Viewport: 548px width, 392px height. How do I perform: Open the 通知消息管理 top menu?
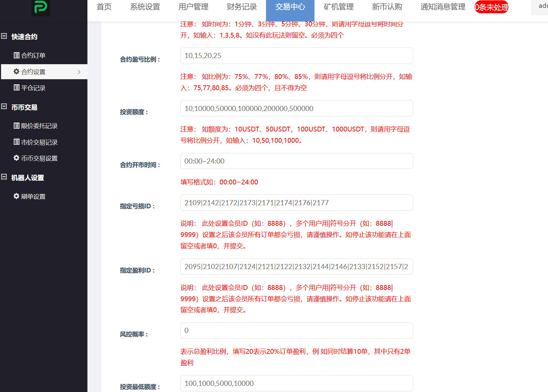coord(443,7)
